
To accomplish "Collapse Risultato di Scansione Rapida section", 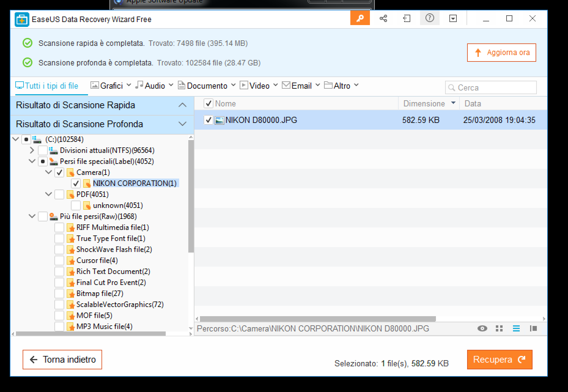I will (183, 105).
